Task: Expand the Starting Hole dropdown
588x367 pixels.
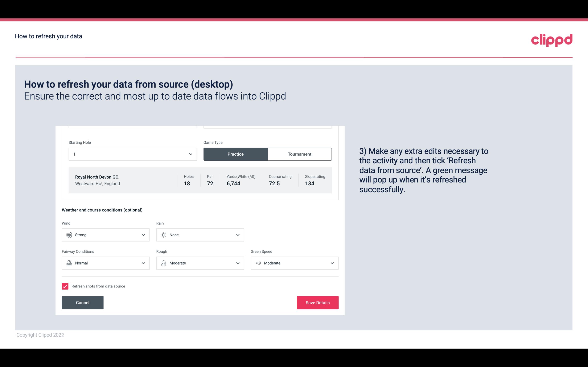Action: point(190,154)
